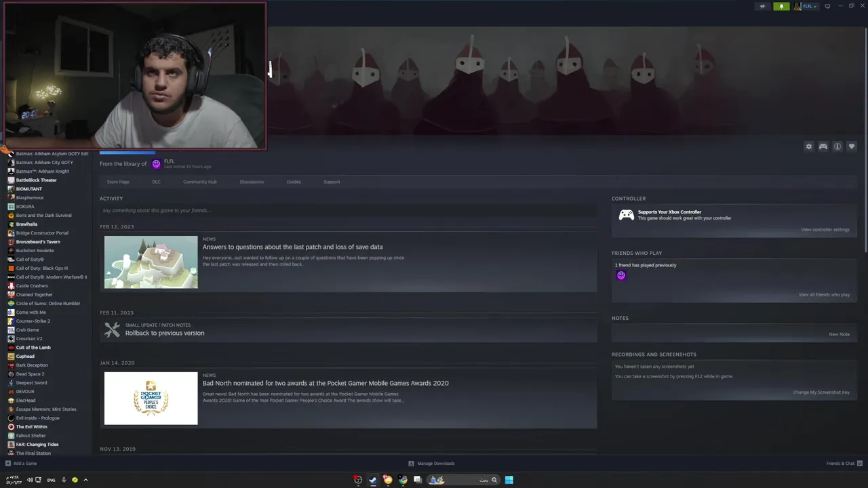Click the friend avatar under Friends Who Play
The height and width of the screenshot is (488, 868).
pos(620,275)
